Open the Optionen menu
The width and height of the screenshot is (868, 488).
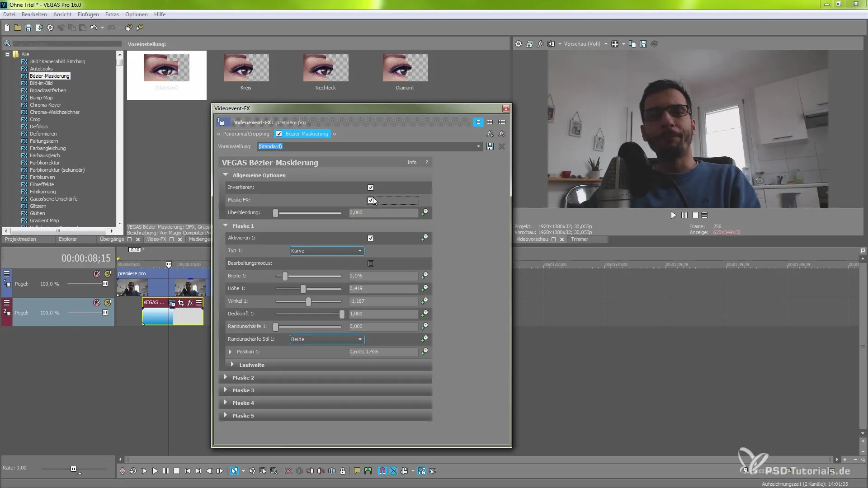(137, 14)
